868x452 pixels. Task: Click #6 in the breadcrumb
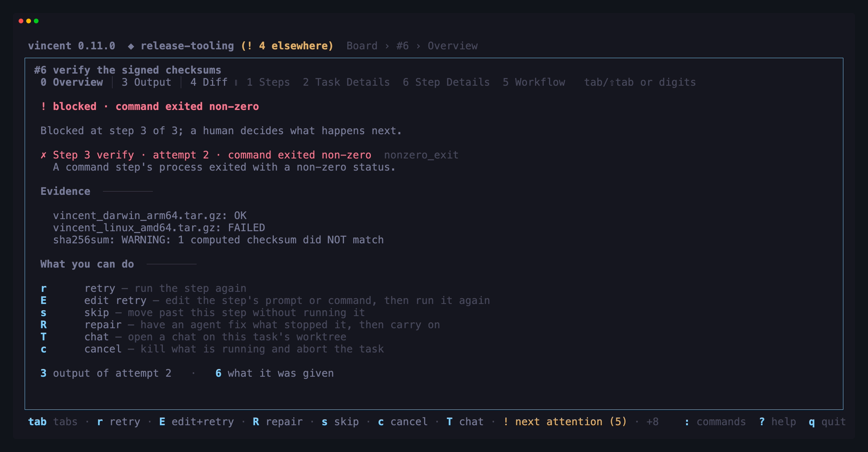[402, 46]
